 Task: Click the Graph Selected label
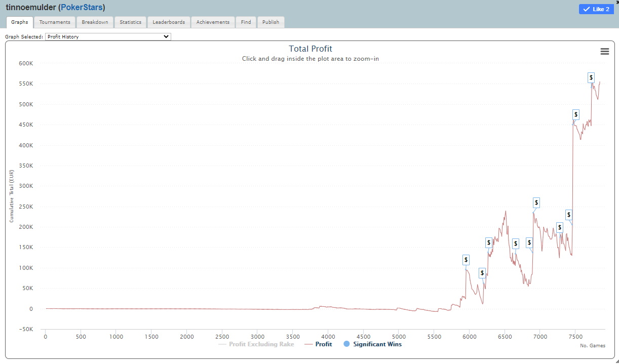click(24, 37)
